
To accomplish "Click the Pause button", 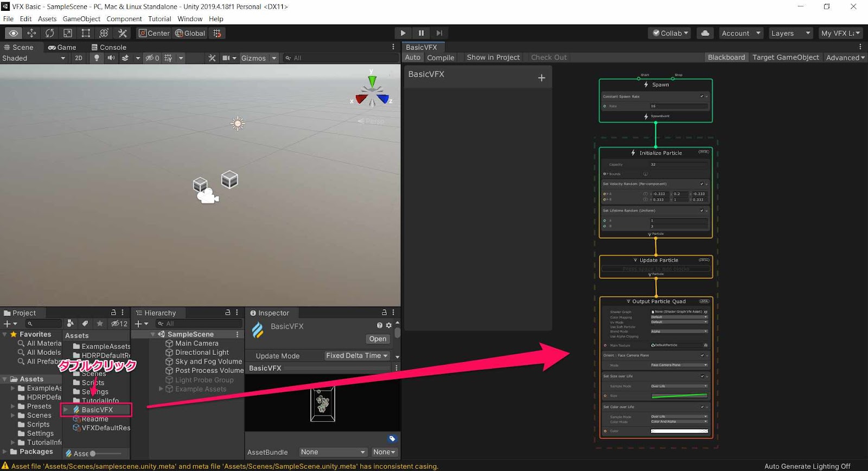I will click(x=421, y=33).
